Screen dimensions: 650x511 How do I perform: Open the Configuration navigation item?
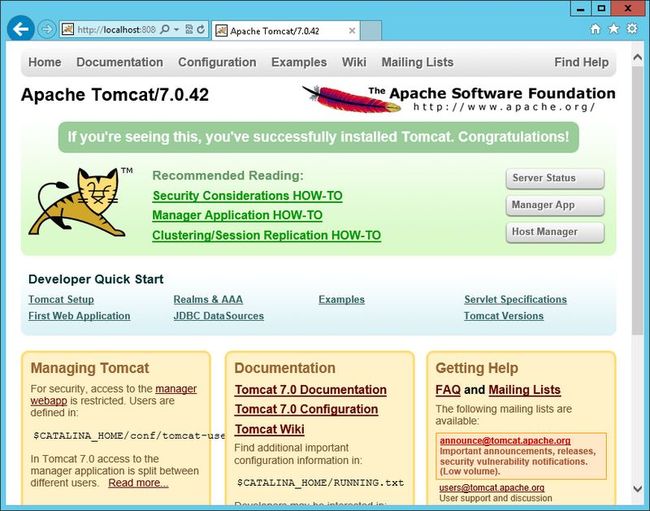tap(217, 62)
